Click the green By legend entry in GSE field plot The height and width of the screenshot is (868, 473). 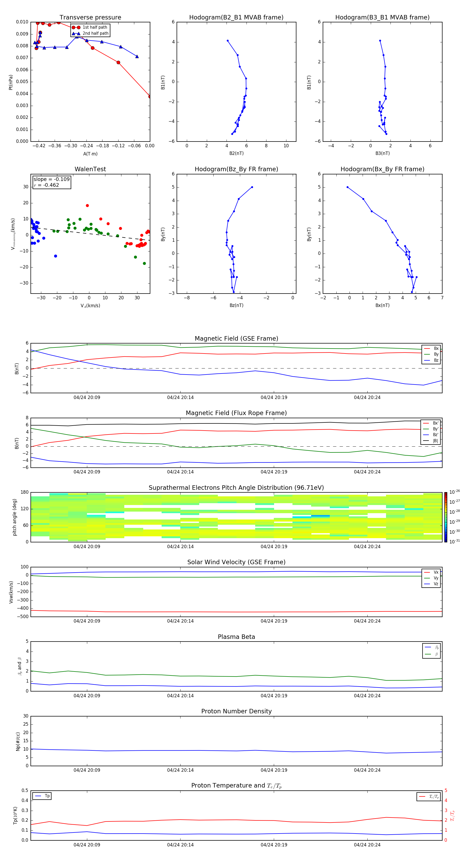[x=431, y=355]
